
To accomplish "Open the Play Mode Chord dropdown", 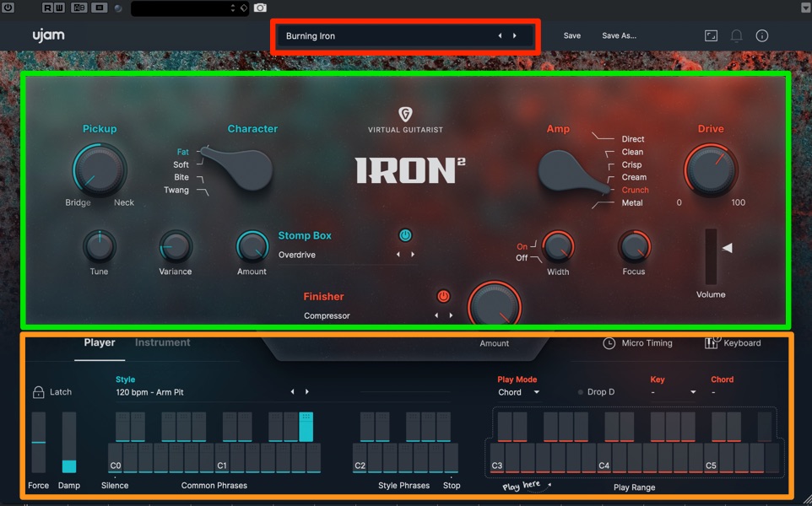I will pos(519,392).
